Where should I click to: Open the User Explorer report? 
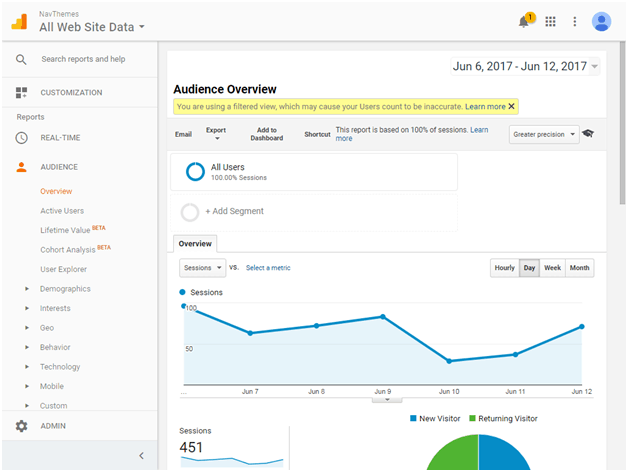[x=63, y=269]
